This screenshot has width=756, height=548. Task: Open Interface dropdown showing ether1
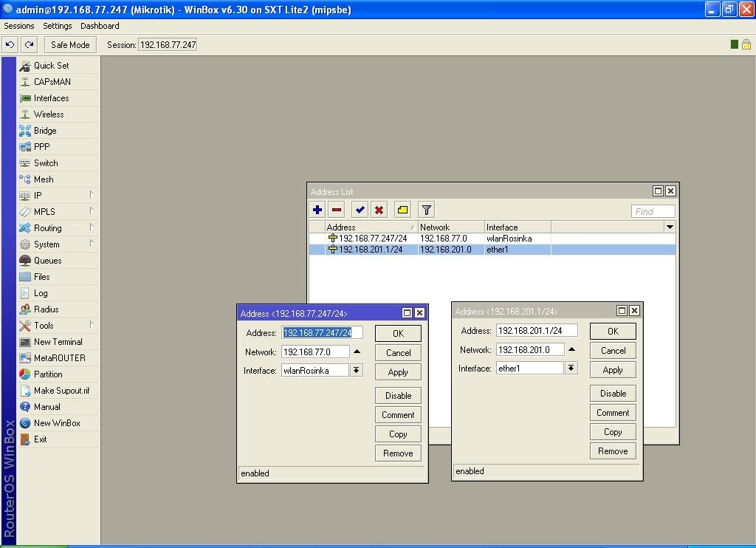point(571,368)
